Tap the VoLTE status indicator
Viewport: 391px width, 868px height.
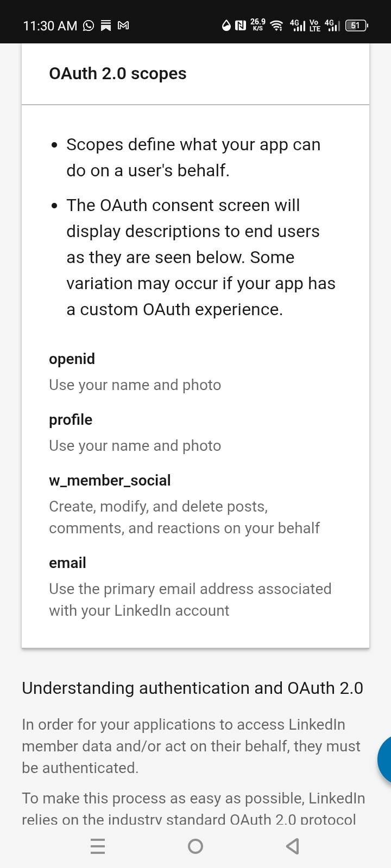pos(314,25)
